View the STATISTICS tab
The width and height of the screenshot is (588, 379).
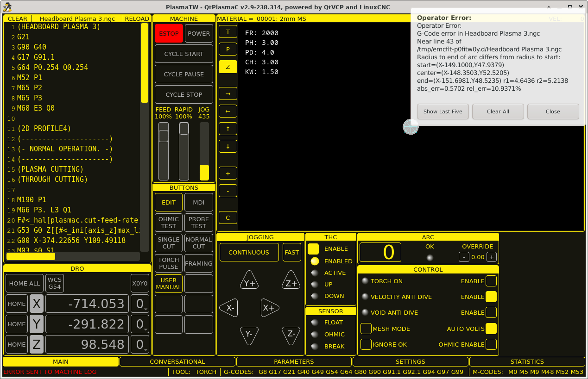pos(527,362)
